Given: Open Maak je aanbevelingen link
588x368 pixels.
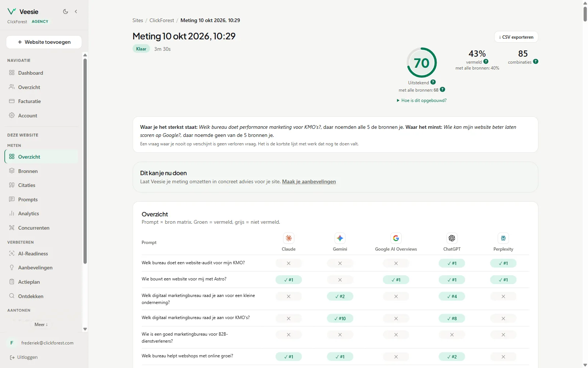Looking at the screenshot, I should click(x=309, y=181).
